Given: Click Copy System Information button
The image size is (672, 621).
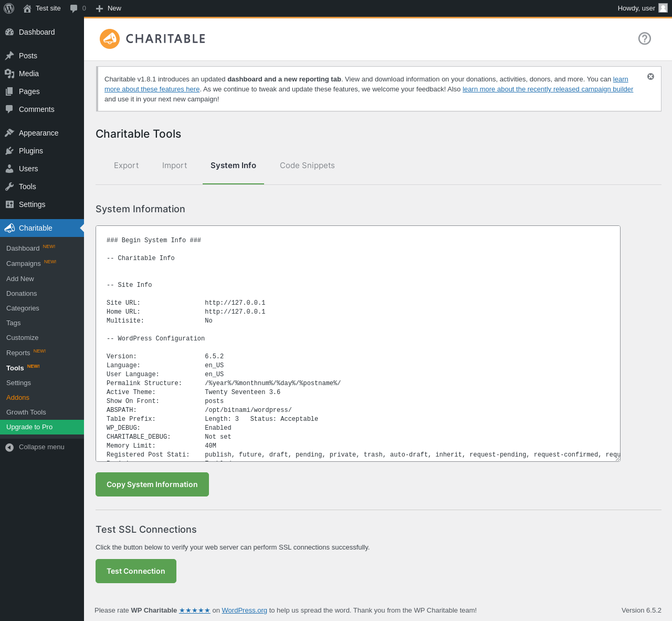Looking at the screenshot, I should point(152,484).
